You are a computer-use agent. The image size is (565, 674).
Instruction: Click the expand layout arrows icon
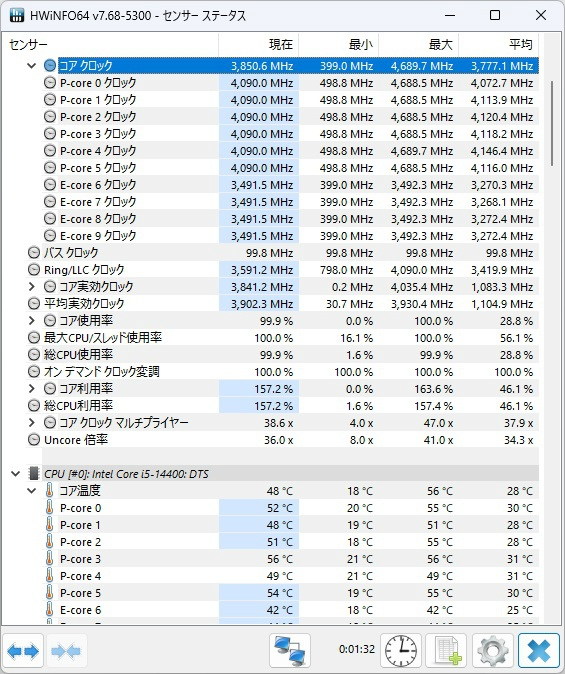tap(23, 651)
